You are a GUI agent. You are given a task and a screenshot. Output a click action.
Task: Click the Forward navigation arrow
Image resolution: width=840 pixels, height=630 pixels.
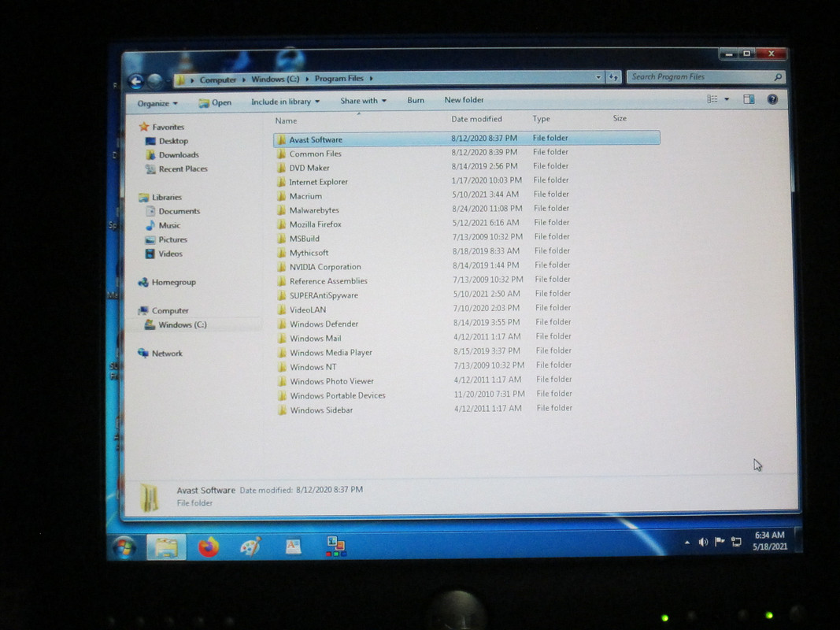155,81
